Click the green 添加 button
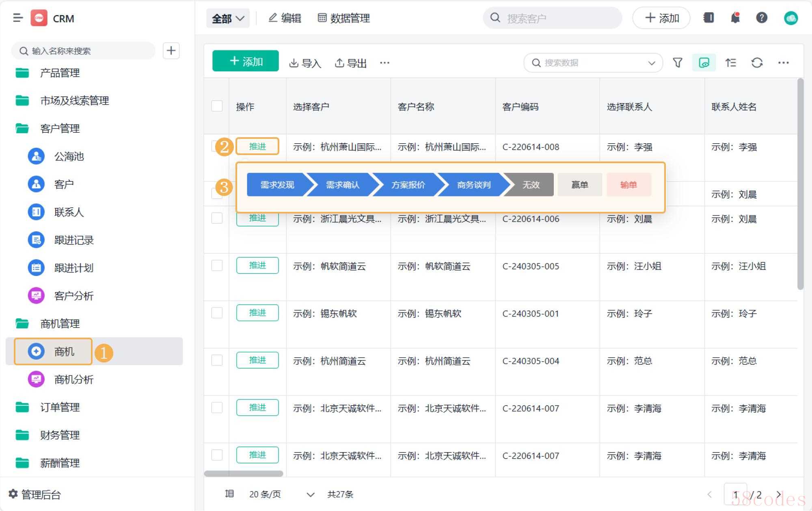This screenshot has width=812, height=511. (246, 61)
